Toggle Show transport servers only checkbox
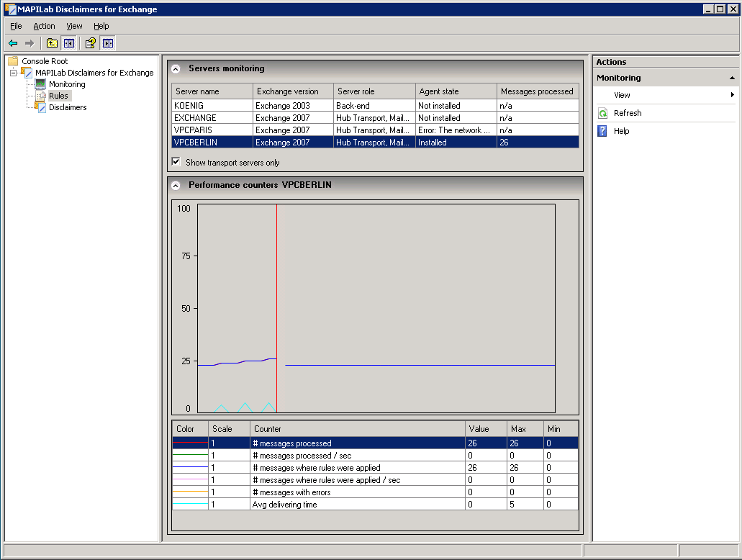The width and height of the screenshot is (742, 560). 176,162
